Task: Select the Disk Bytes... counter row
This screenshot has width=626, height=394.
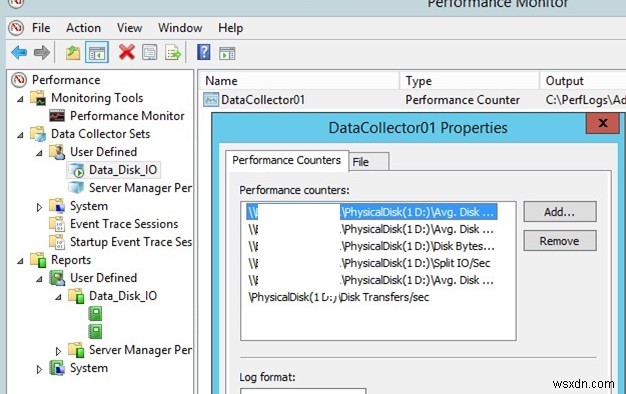Action: pos(371,246)
